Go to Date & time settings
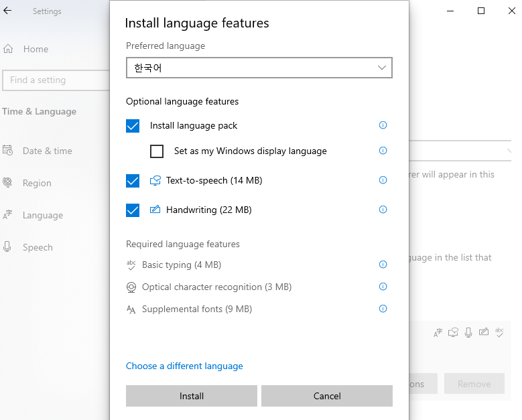The width and height of the screenshot is (522, 420). 48,151
